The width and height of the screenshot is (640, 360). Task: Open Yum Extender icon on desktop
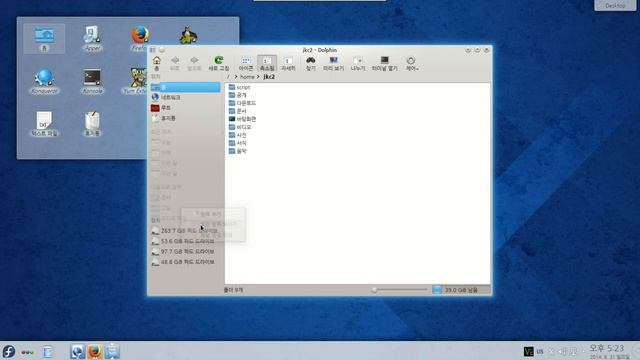click(x=137, y=82)
